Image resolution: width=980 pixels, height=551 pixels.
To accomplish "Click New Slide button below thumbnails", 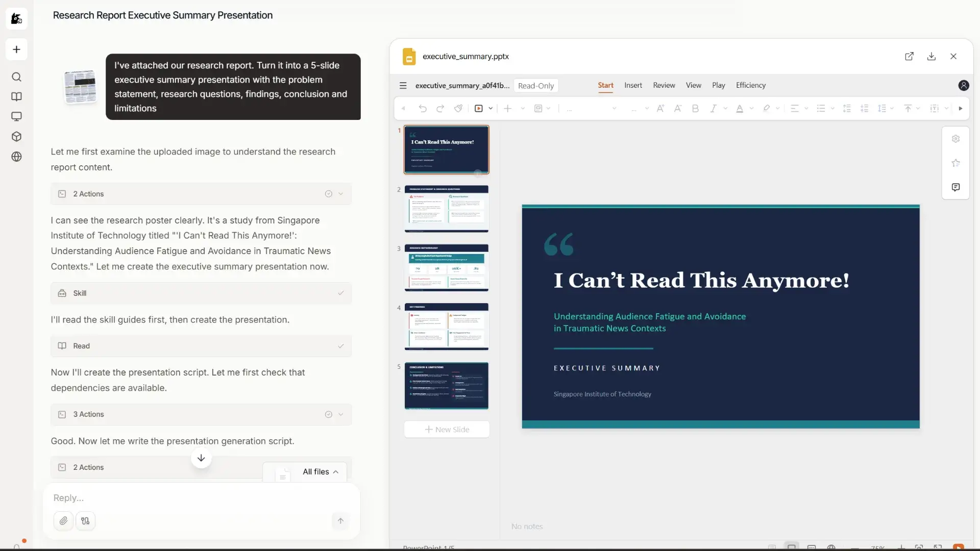I will tap(447, 430).
